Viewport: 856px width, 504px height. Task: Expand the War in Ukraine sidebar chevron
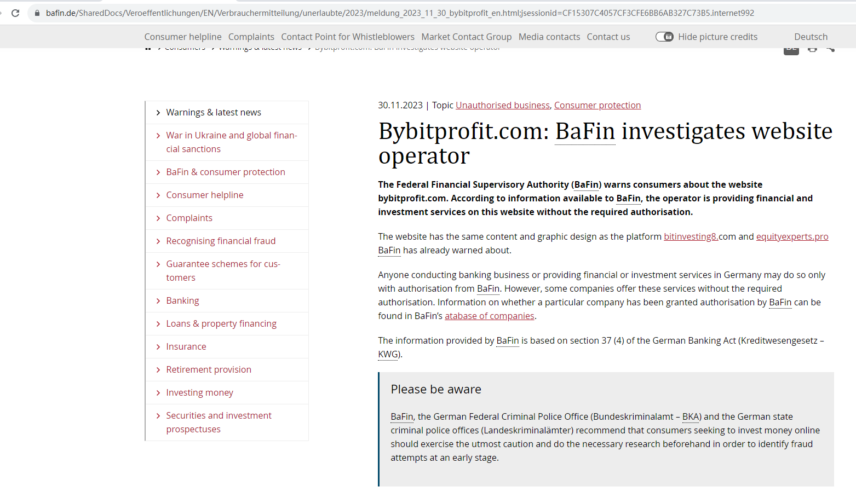click(158, 136)
